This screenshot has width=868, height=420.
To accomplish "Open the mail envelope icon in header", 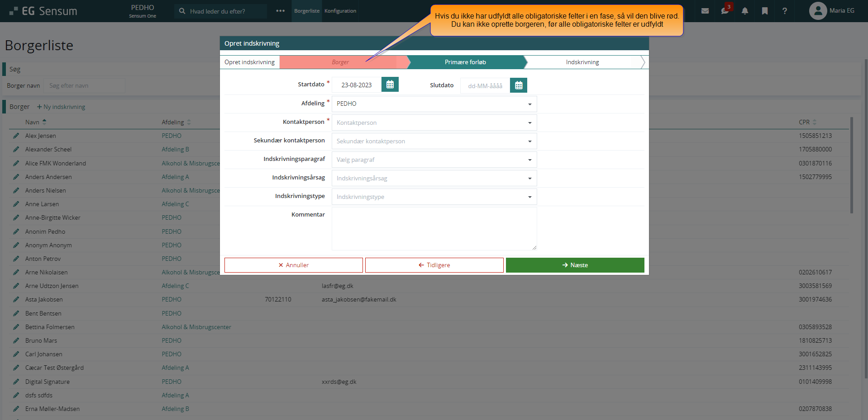I will [705, 11].
